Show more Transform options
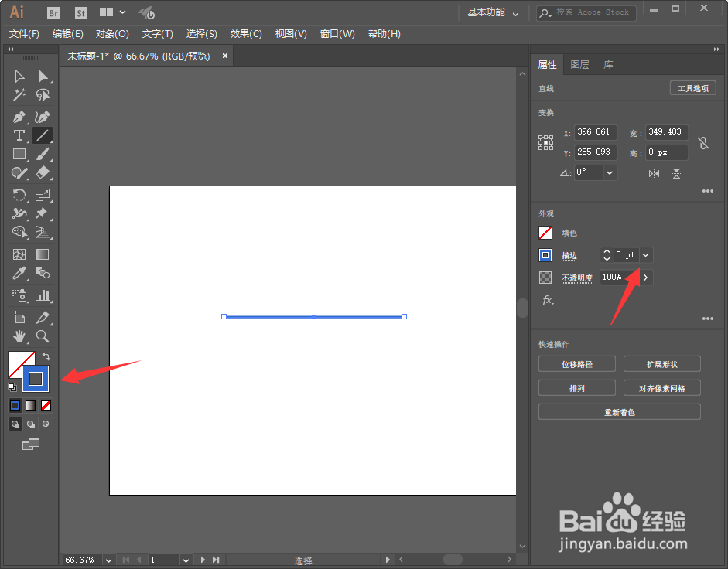The width and height of the screenshot is (728, 569). [x=708, y=191]
